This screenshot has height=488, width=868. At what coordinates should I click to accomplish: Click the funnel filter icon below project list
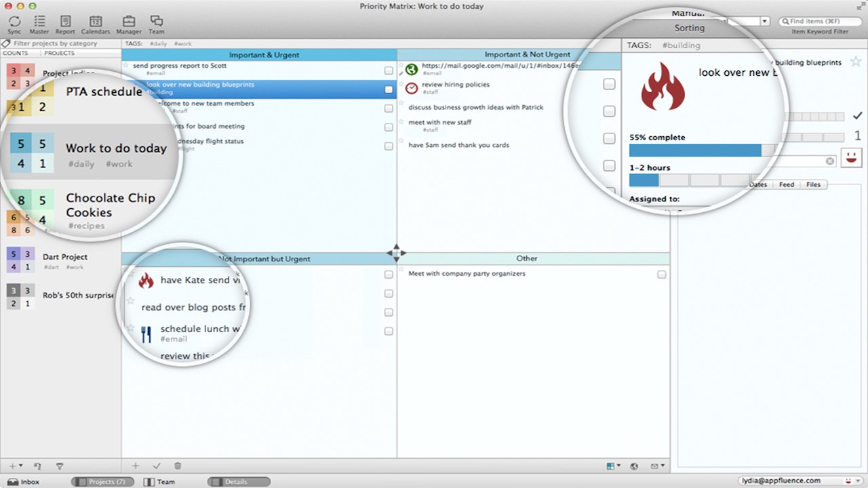[x=60, y=466]
